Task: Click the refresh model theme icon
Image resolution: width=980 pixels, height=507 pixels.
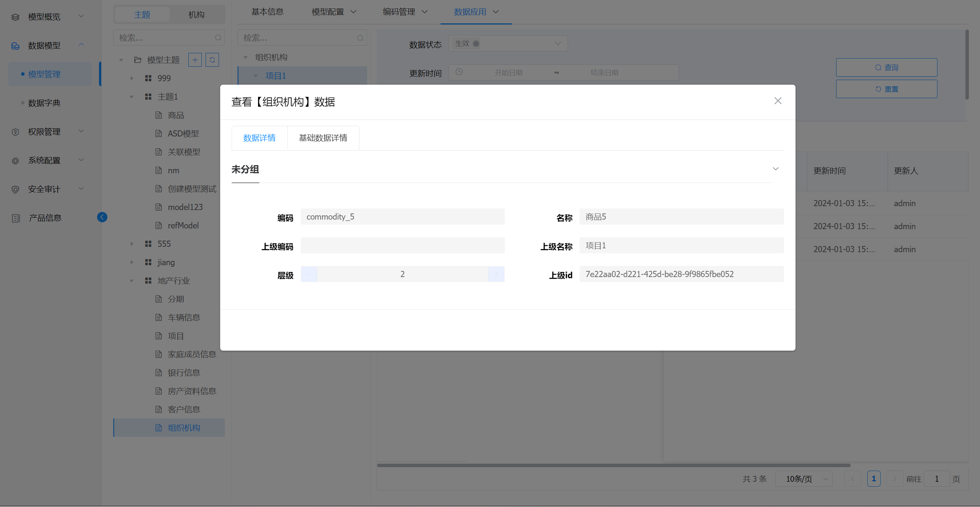Action: click(212, 60)
